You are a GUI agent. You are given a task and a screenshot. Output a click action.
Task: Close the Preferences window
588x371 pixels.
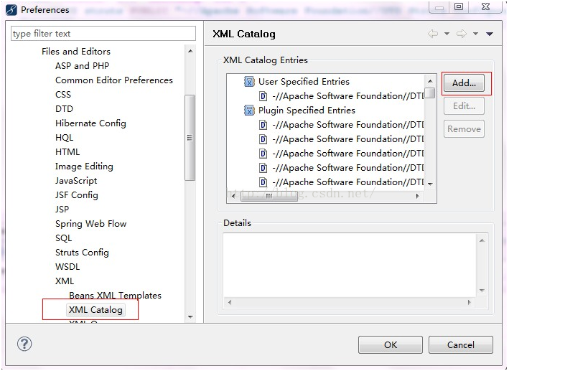485,6
